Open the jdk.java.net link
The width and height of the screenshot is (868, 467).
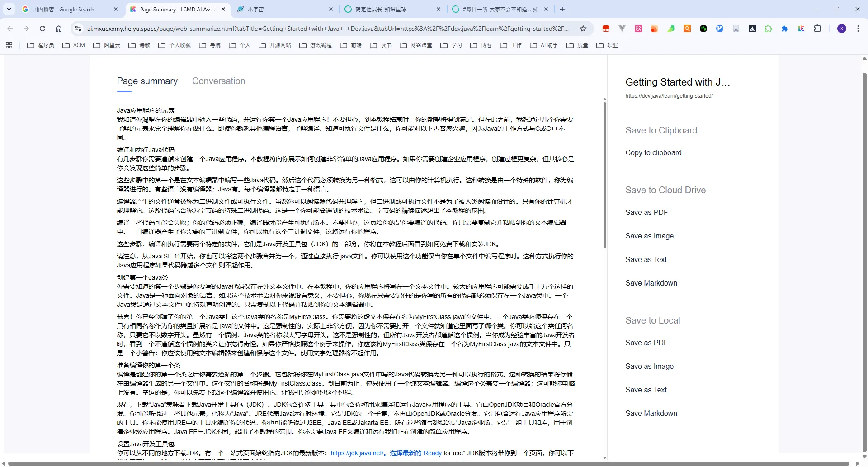(x=357, y=453)
